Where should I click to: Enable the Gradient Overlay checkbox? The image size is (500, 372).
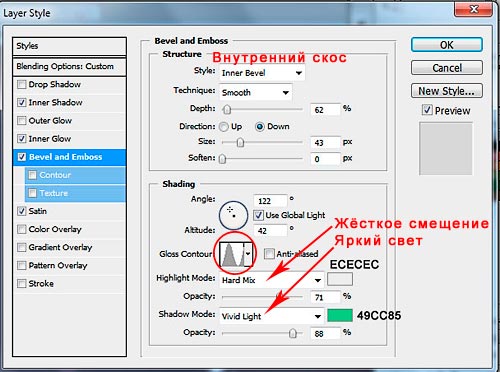coord(21,247)
